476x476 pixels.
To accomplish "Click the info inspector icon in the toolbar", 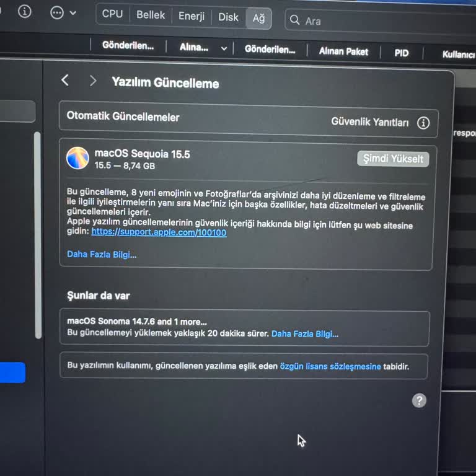I will coord(24,12).
